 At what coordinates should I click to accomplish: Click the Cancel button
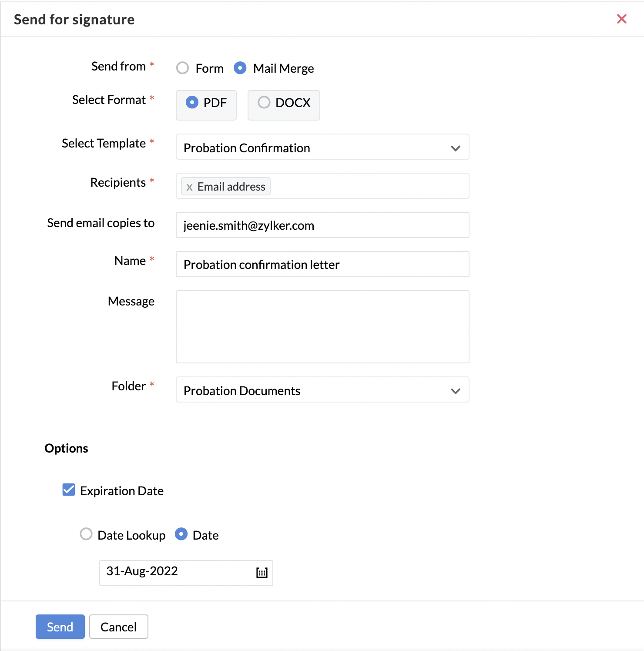(119, 627)
